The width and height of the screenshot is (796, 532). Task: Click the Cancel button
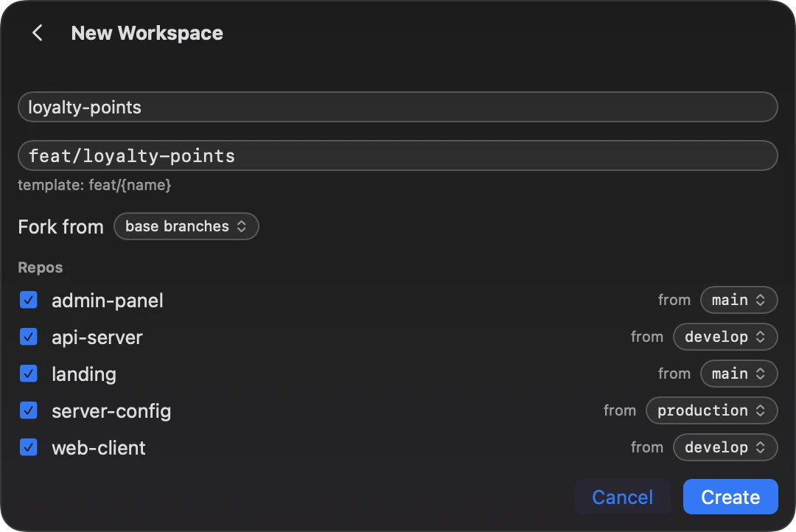(622, 497)
